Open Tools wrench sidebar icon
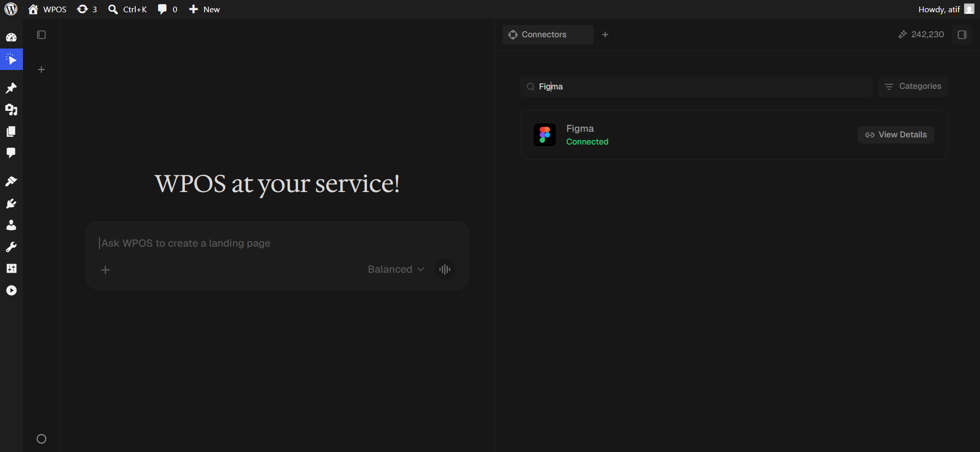The image size is (980, 452). pyautogui.click(x=11, y=247)
